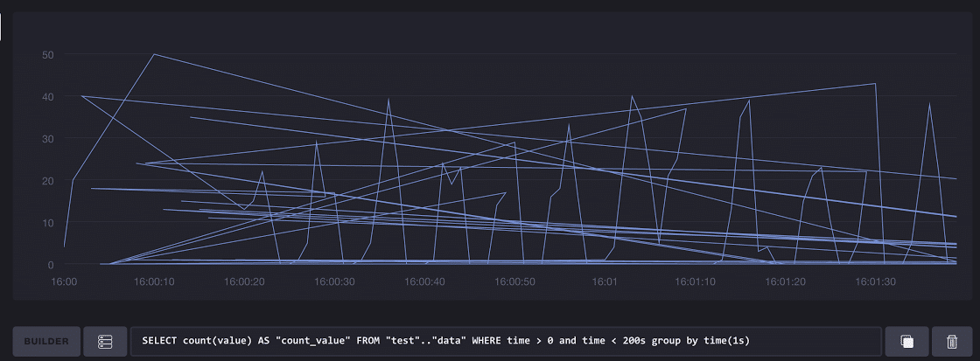
Task: Click the 16:01:20 time axis label
Action: (x=785, y=282)
